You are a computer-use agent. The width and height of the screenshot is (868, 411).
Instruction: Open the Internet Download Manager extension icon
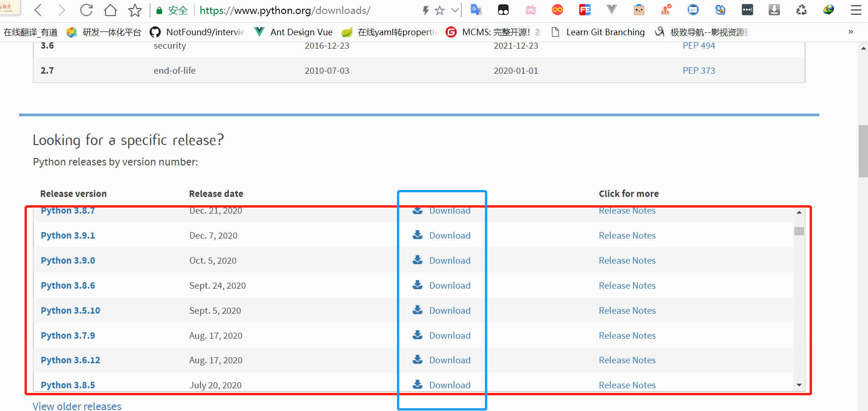point(829,10)
